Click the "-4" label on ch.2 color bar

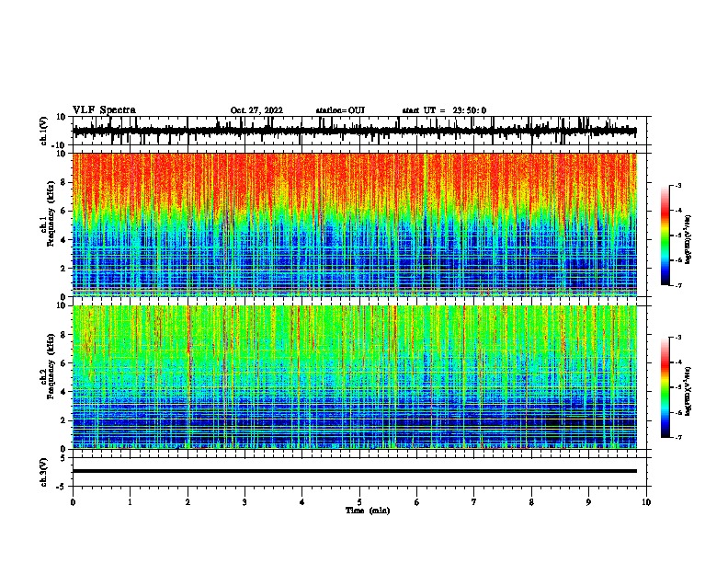[678, 362]
